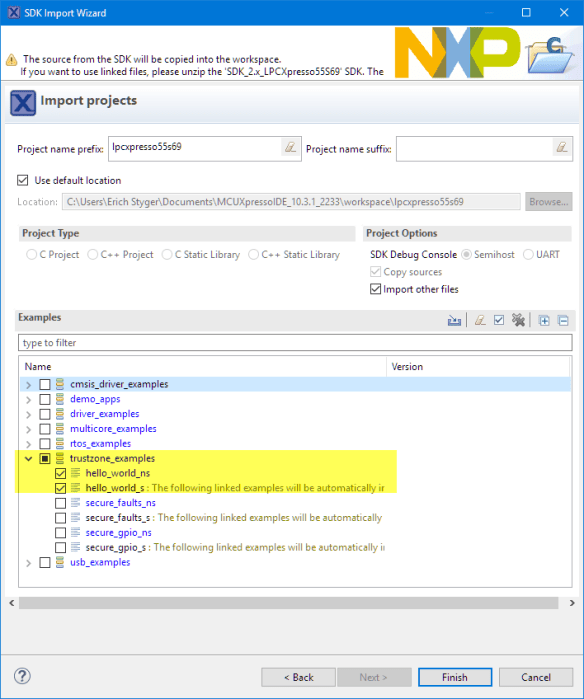Click the secure_faults_ns project file icon
The image size is (584, 699).
click(x=76, y=503)
